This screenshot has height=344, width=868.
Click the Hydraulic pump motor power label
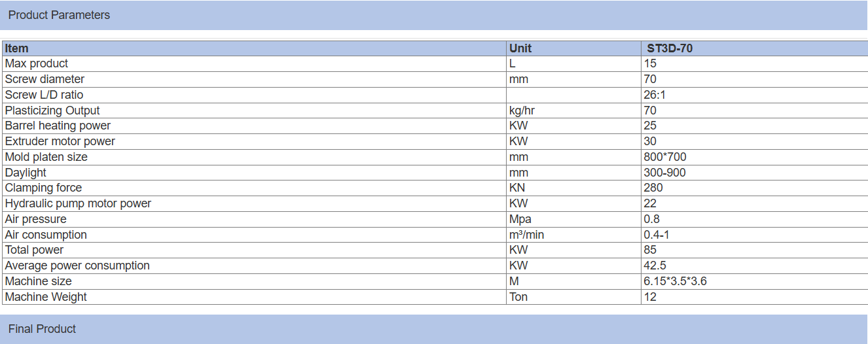pos(78,203)
